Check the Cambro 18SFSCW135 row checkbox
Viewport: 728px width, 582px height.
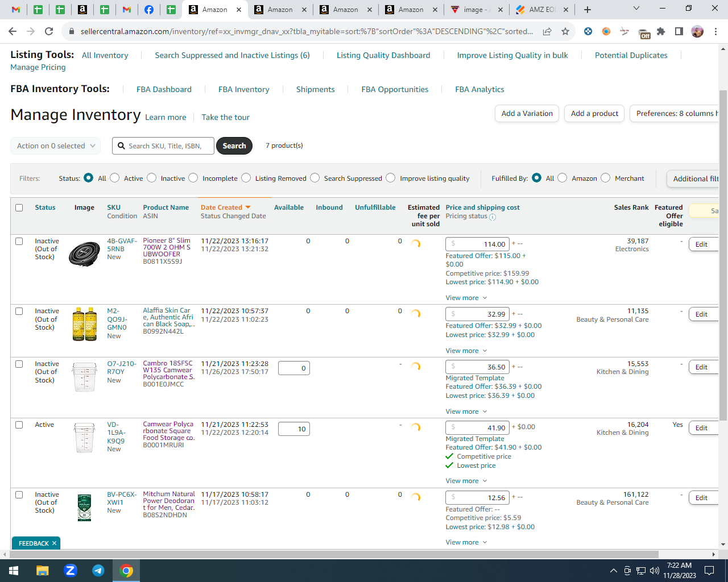pos(19,364)
